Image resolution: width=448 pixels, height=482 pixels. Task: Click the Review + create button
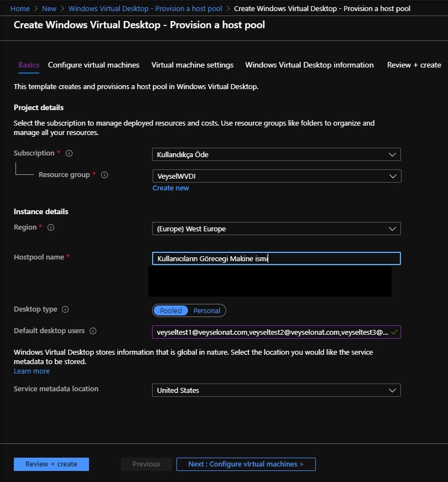tap(51, 464)
